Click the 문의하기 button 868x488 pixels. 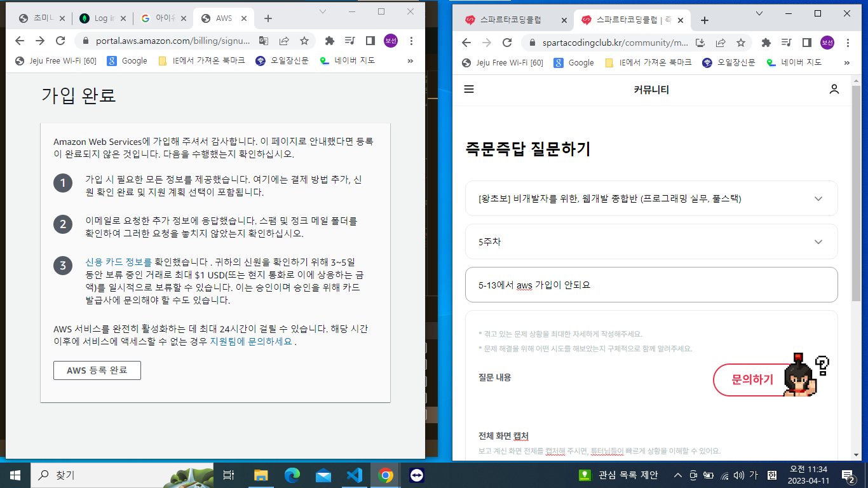point(752,380)
